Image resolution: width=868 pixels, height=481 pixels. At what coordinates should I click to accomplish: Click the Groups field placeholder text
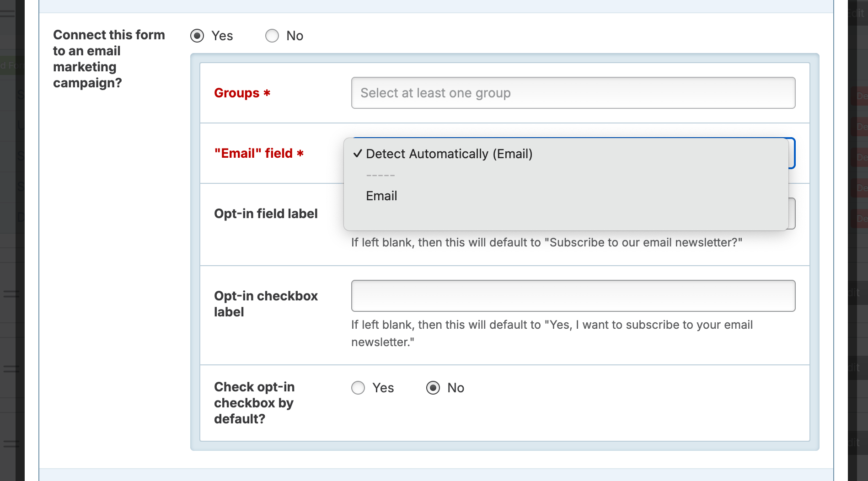435,93
